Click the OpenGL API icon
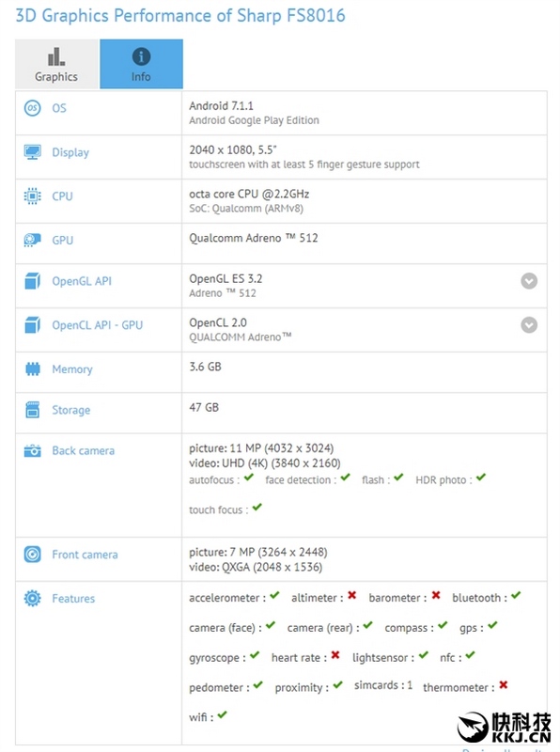The image size is (560, 752). pos(33,281)
